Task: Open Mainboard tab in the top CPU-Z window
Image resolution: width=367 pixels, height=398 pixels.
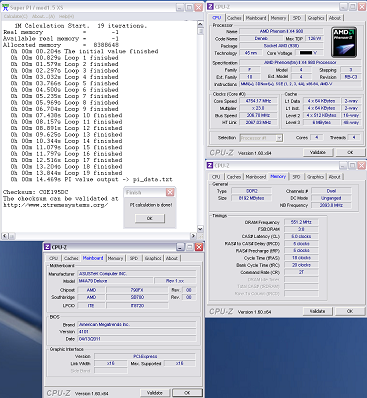Action: [256, 18]
